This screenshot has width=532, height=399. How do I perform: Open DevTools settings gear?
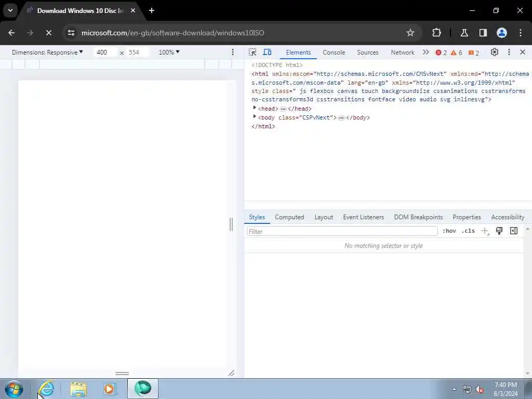pyautogui.click(x=495, y=52)
